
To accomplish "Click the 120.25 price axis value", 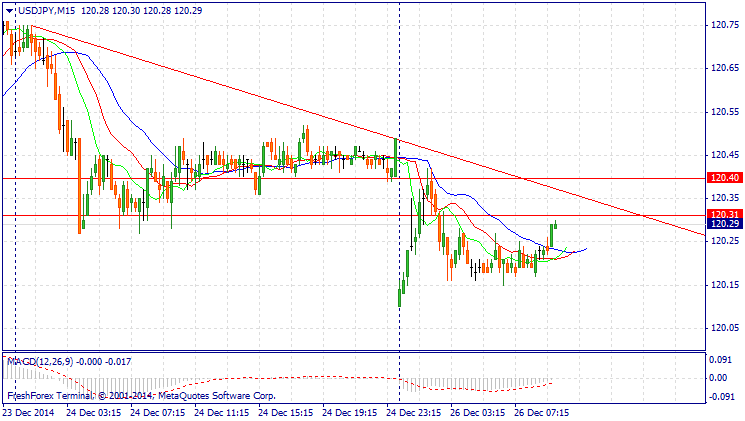I will [x=725, y=241].
